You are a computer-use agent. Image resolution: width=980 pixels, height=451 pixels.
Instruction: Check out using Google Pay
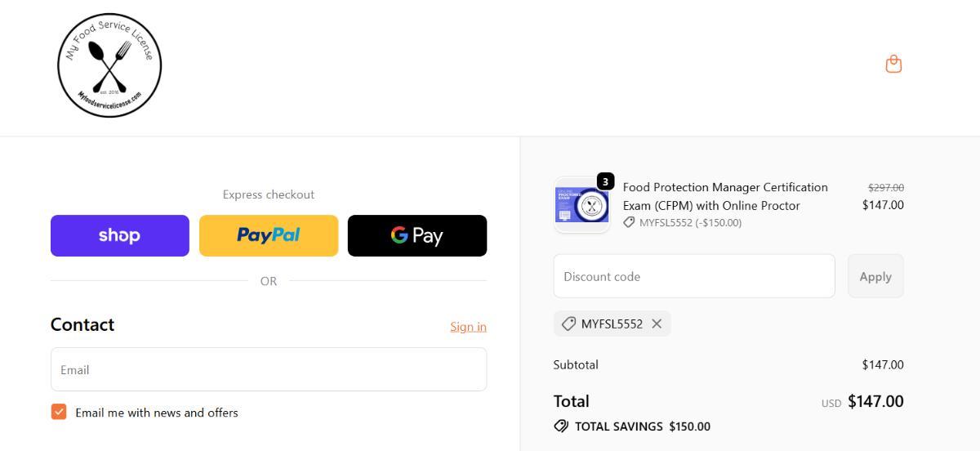(417, 235)
